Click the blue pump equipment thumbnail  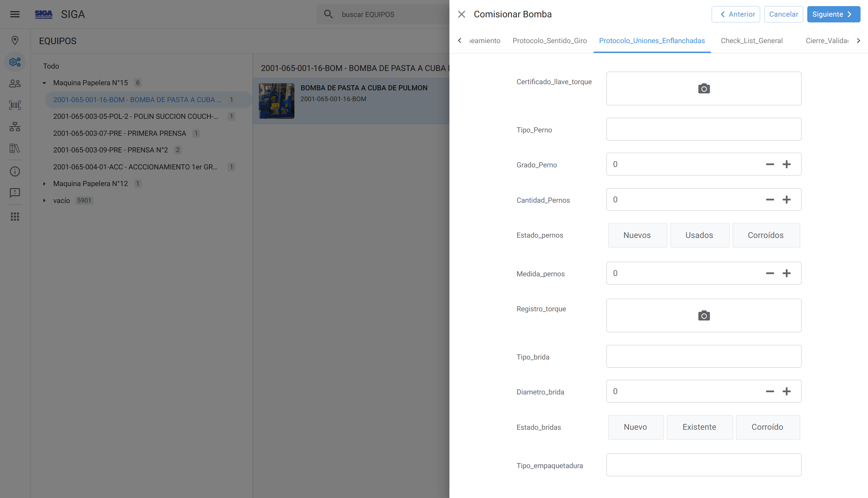click(276, 101)
